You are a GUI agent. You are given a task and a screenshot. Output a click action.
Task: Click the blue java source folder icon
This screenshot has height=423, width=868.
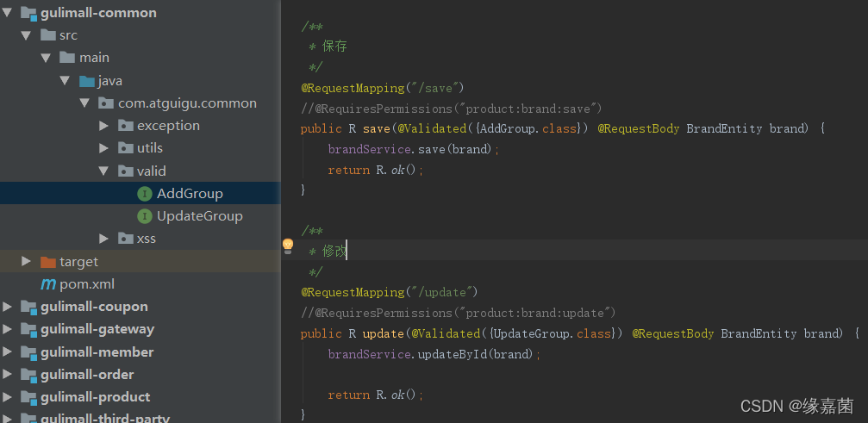click(87, 81)
